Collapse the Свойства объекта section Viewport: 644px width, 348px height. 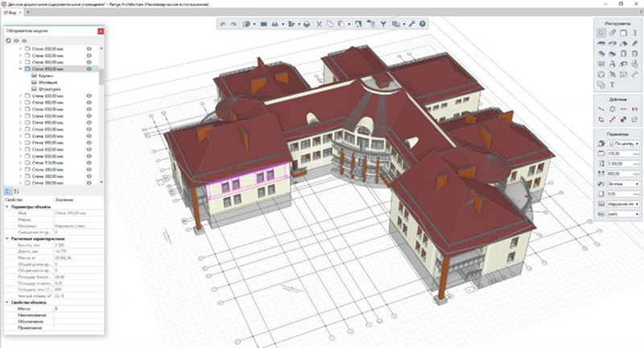7,302
